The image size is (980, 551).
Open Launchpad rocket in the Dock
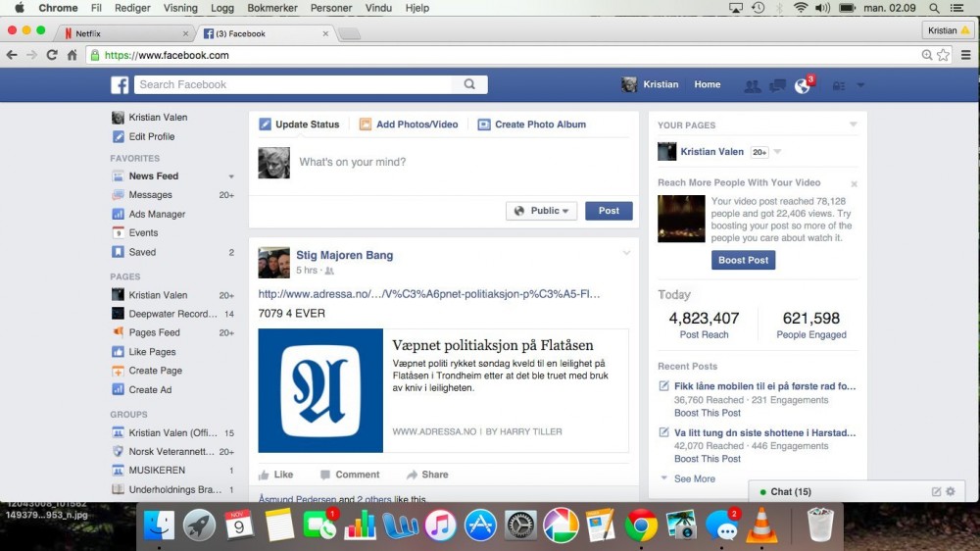199,525
